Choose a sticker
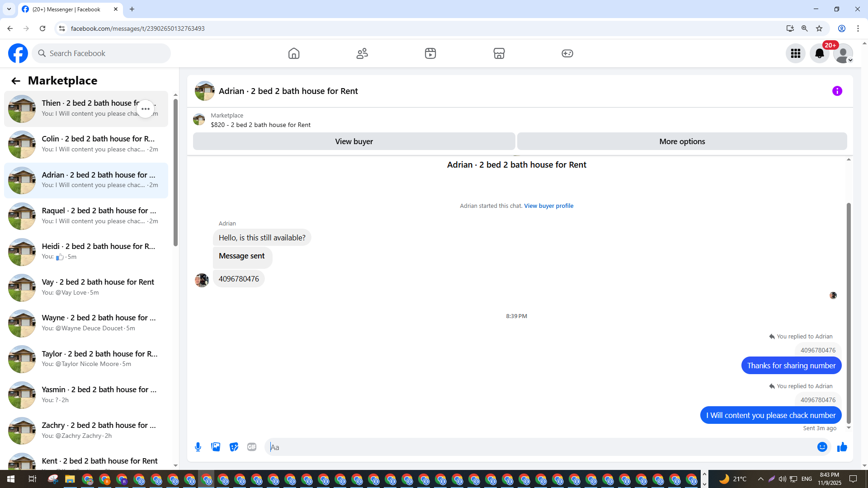Image resolution: width=868 pixels, height=488 pixels. 234,447
